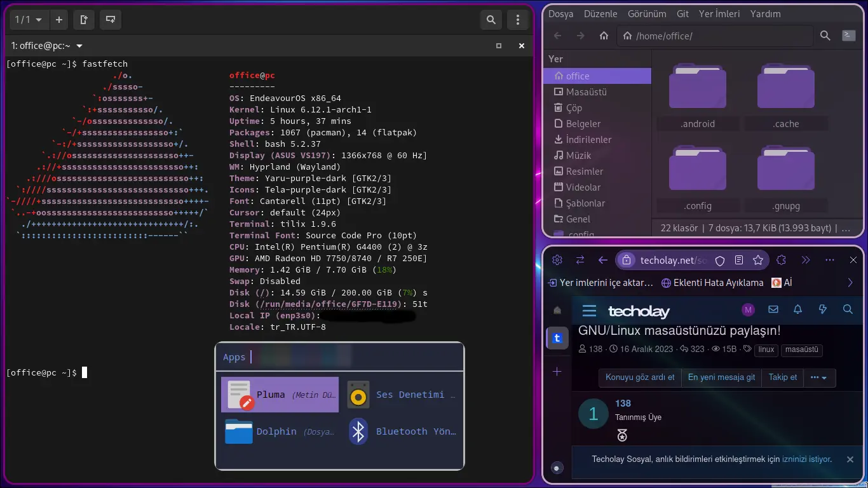
Task: Open the Görünüm menu
Action: point(647,13)
